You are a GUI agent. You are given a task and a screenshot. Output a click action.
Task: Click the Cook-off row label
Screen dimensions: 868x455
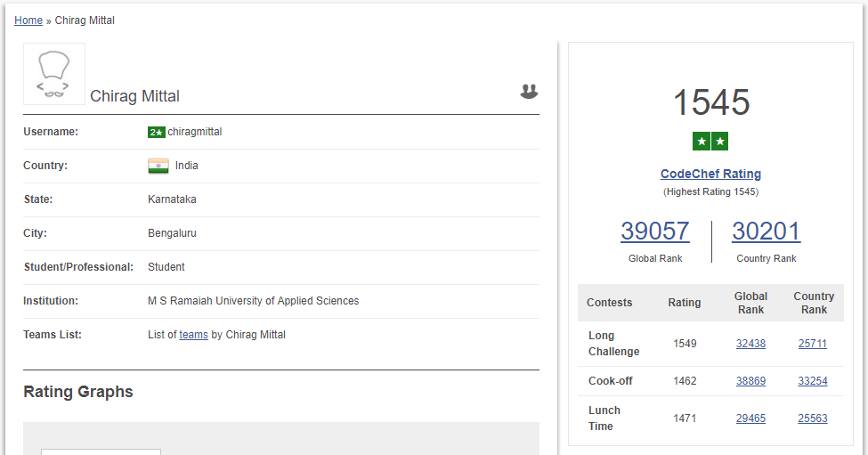[x=610, y=381]
